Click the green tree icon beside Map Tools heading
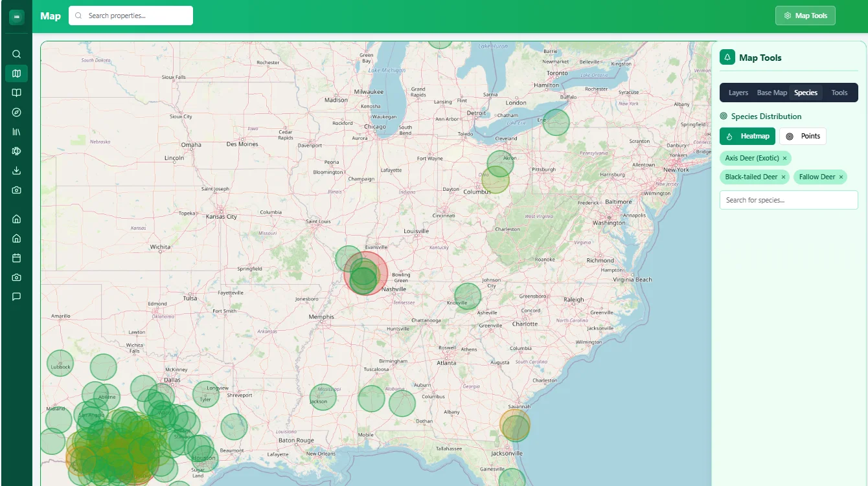This screenshot has height=486, width=868. pos(727,58)
